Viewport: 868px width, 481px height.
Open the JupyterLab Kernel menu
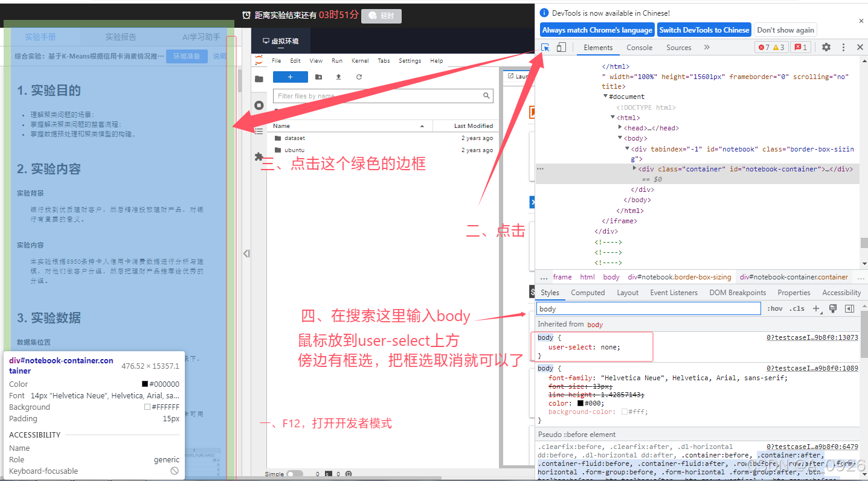pyautogui.click(x=360, y=60)
